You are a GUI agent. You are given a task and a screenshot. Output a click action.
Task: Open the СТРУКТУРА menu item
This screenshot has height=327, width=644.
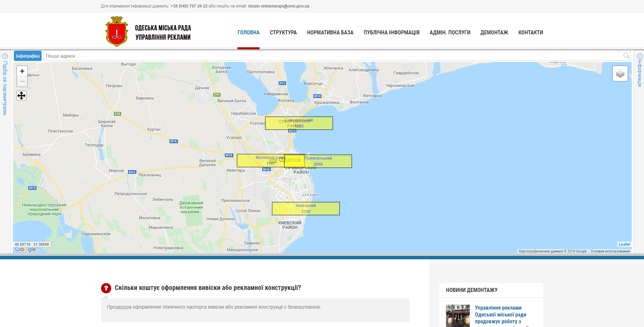click(283, 33)
